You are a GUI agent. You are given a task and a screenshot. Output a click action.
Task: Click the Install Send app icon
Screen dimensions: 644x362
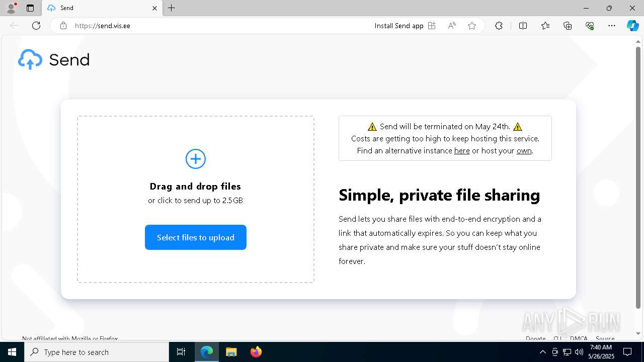click(432, 26)
